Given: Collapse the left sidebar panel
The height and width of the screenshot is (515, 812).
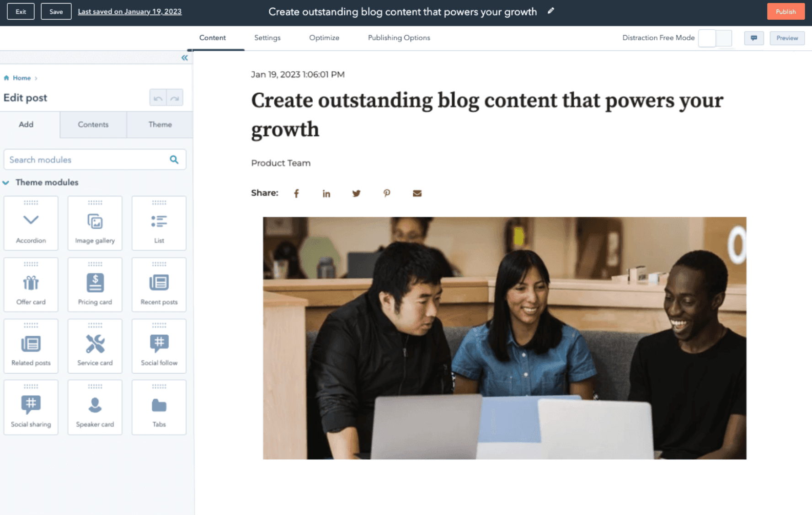Looking at the screenshot, I should coord(184,58).
